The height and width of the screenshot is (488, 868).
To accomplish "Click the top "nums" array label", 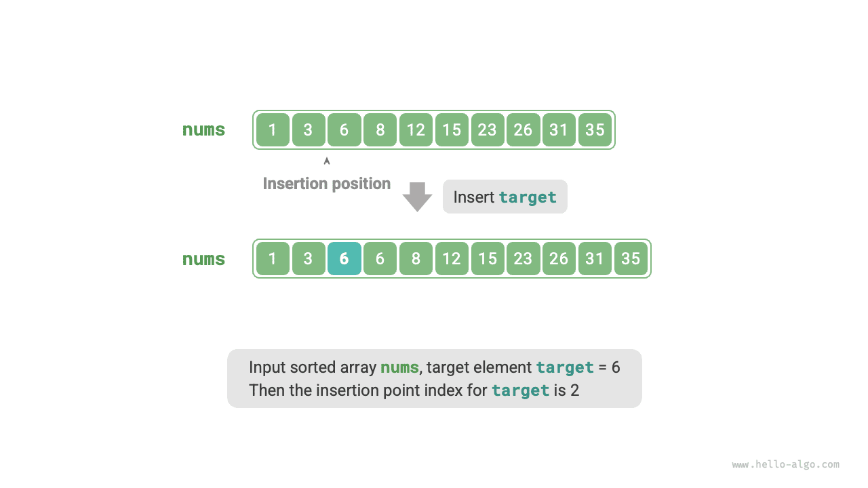I will (203, 130).
